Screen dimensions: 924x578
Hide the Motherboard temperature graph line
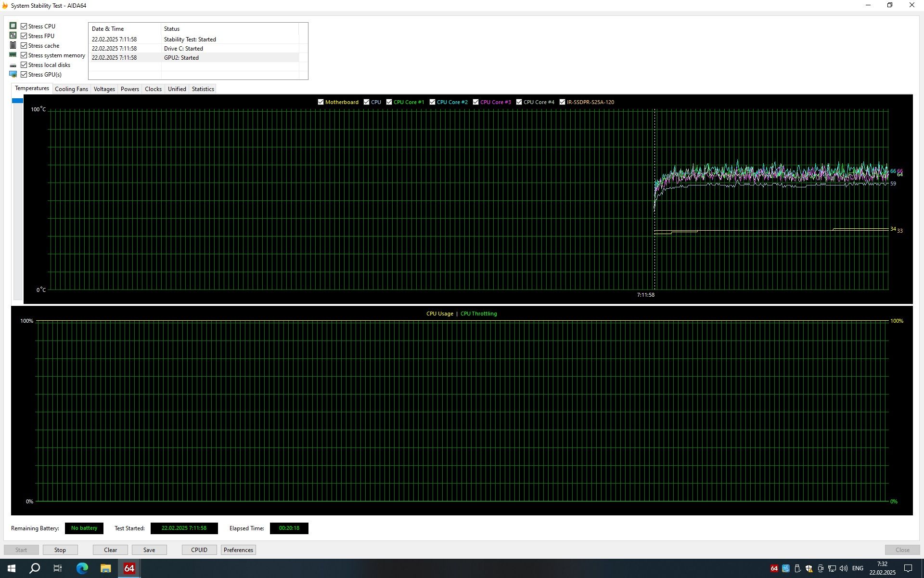tap(321, 102)
